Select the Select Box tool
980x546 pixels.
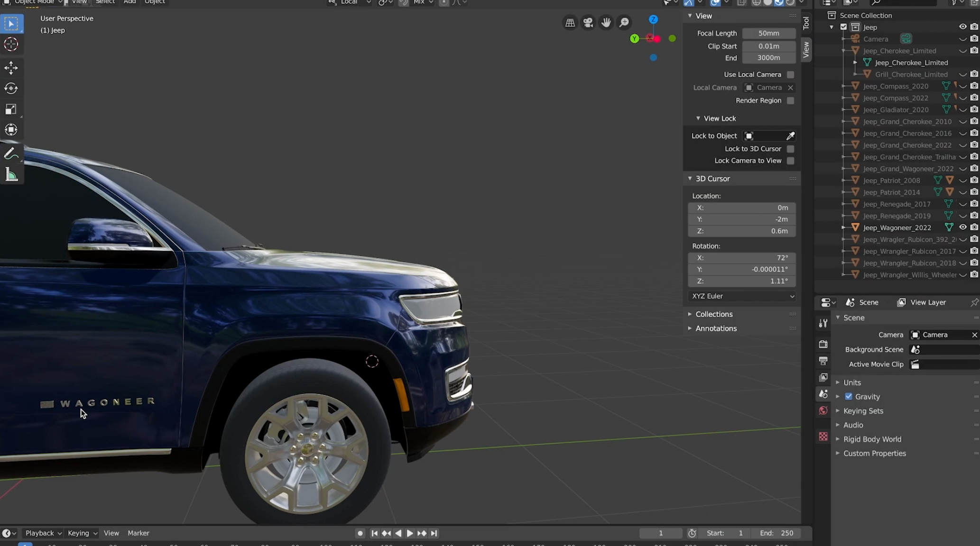[x=11, y=24]
